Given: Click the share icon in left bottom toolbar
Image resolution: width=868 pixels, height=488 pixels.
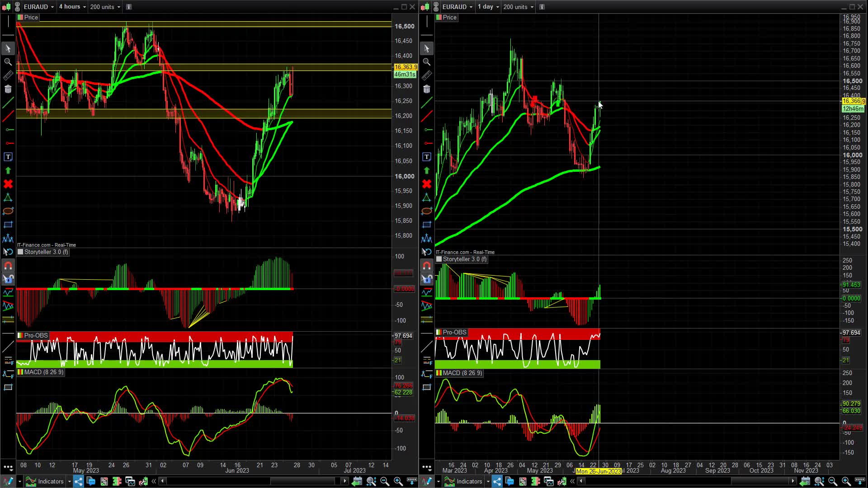Looking at the screenshot, I should (78, 481).
